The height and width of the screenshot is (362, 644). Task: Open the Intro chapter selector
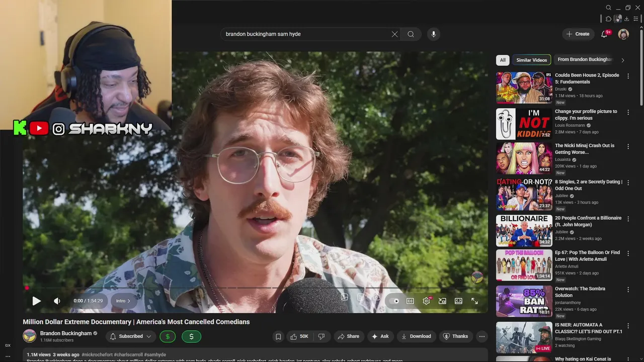click(x=123, y=301)
